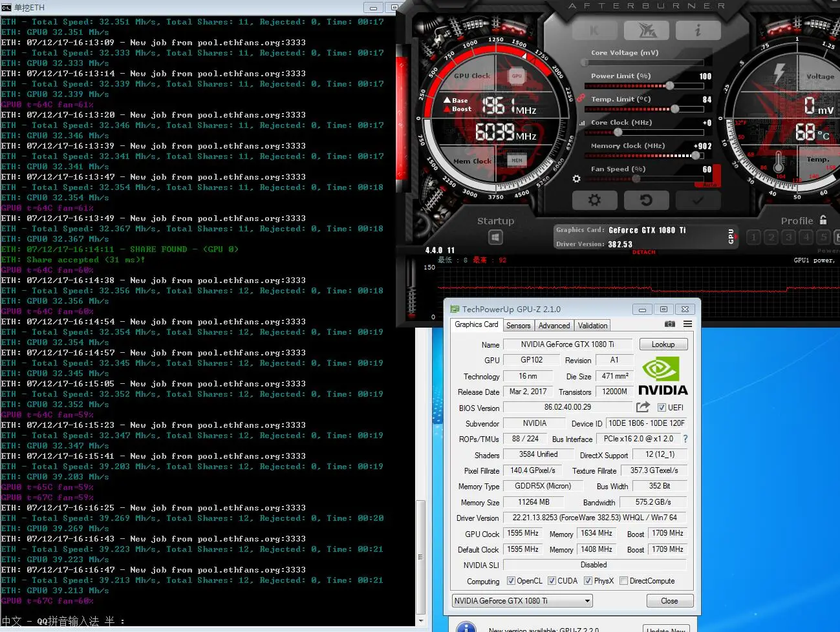Toggle the Windows startup icon in Afterburner

tap(495, 238)
